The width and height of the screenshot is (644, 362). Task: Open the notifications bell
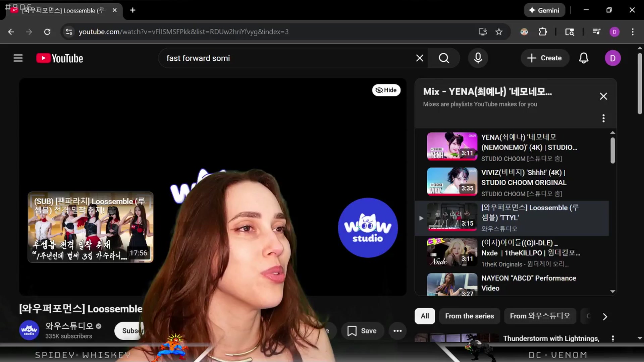coord(584,58)
